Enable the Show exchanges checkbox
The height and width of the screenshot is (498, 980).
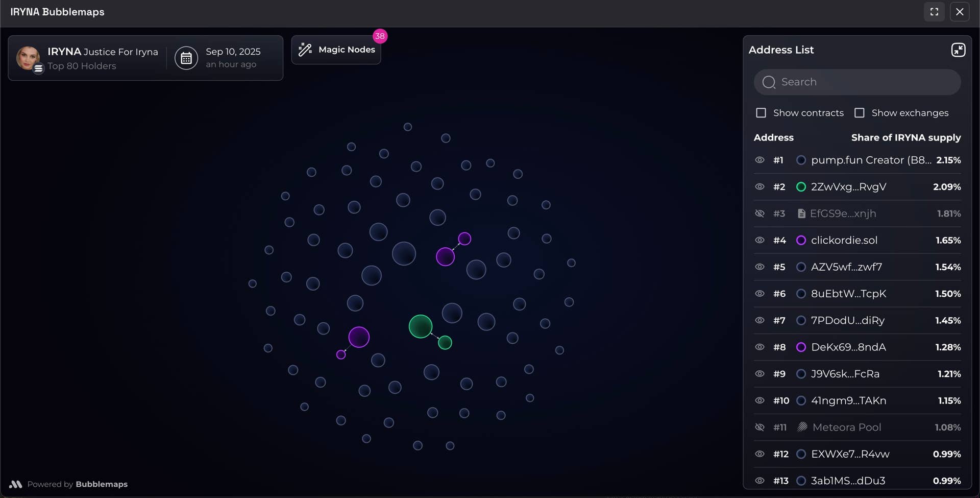tap(860, 113)
